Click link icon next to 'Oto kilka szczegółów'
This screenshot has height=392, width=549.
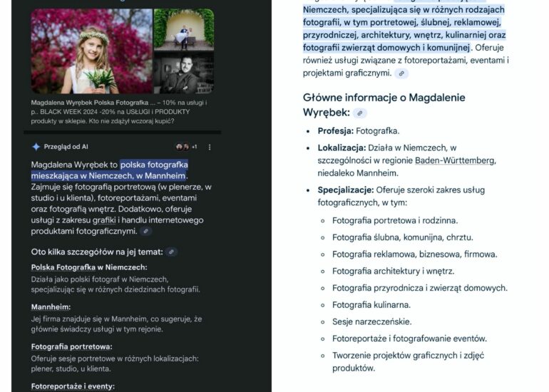[171, 252]
